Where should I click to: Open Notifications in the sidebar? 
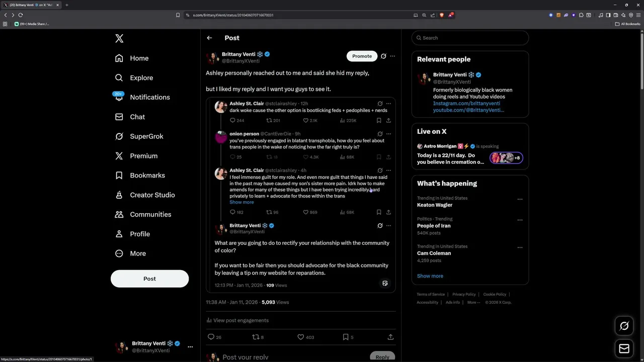[142, 97]
